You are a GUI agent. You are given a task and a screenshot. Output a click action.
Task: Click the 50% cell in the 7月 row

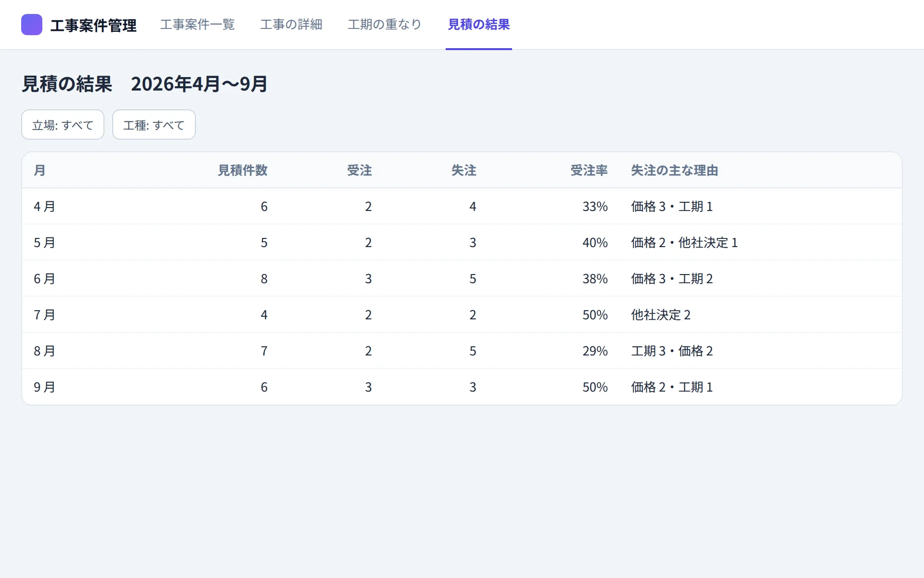tap(595, 315)
